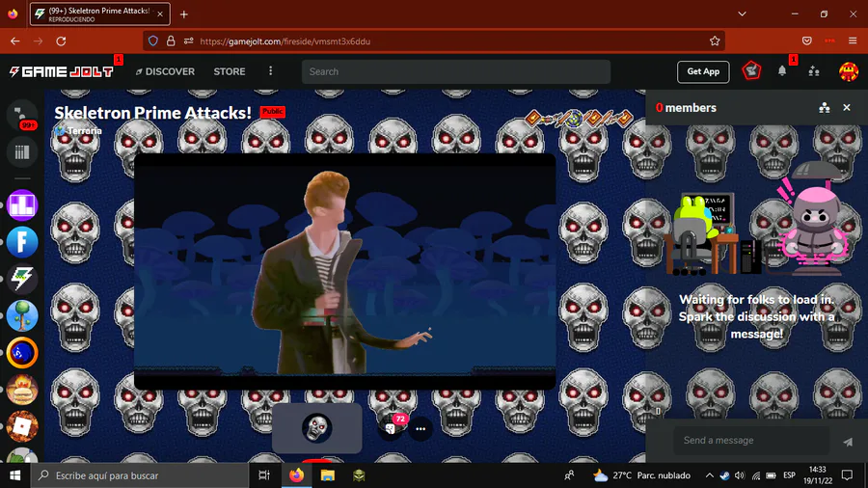
Task: Open the Pocket save icon
Action: click(x=806, y=41)
